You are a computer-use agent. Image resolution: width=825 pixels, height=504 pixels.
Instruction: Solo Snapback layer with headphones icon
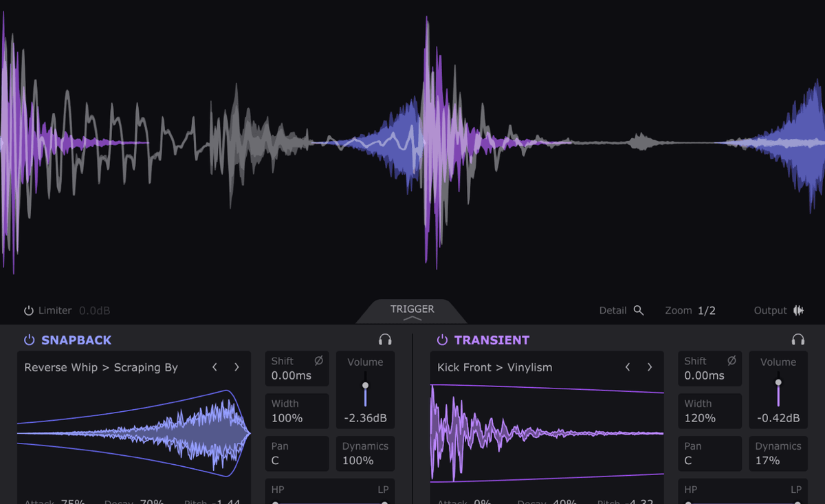coord(385,340)
